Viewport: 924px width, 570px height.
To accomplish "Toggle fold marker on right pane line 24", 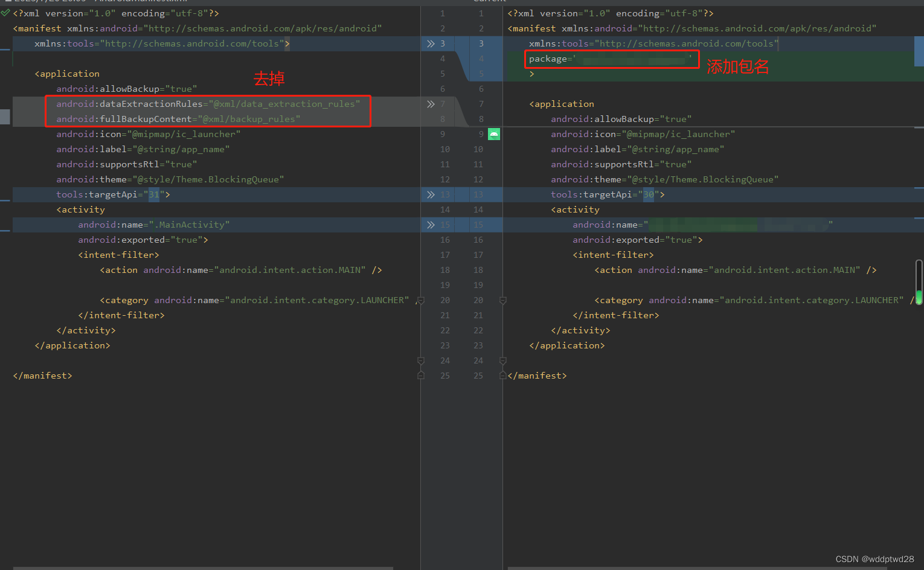I will click(x=503, y=360).
